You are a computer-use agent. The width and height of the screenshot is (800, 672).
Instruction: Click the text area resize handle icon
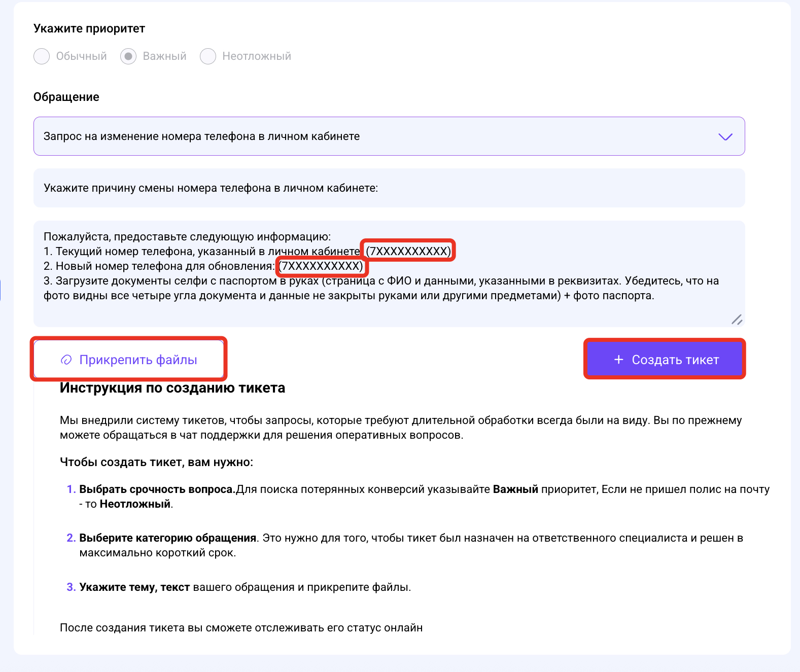pos(737,320)
